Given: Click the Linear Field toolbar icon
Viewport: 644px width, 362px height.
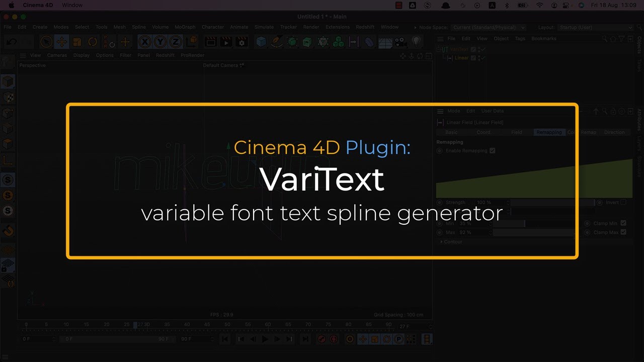Looking at the screenshot, I should tap(354, 42).
